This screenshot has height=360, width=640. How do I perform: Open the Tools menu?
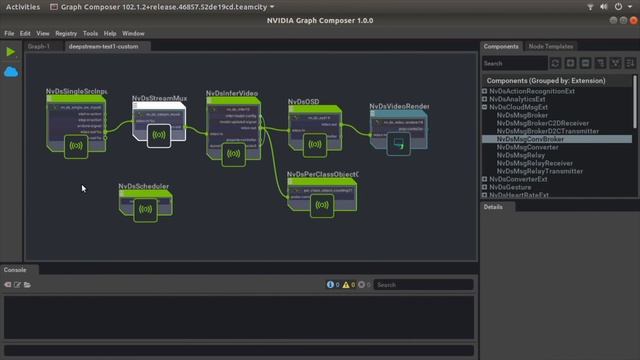90,33
